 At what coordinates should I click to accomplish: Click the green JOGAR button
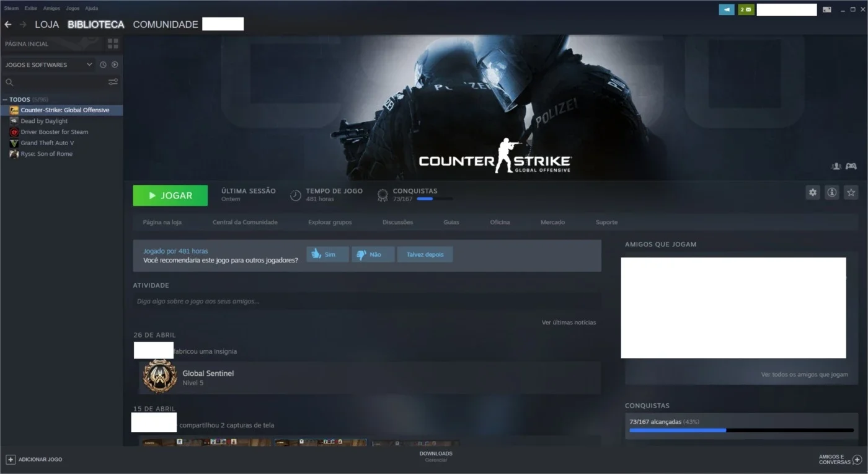(170, 195)
